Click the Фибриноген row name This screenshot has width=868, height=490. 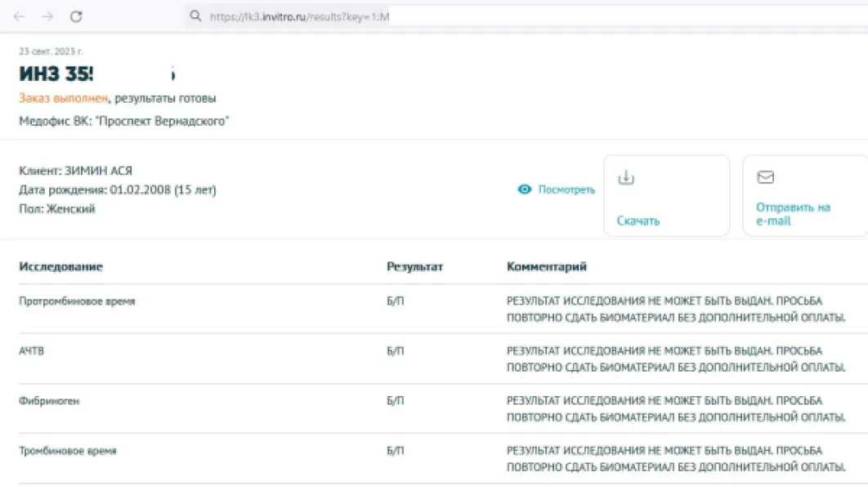49,401
